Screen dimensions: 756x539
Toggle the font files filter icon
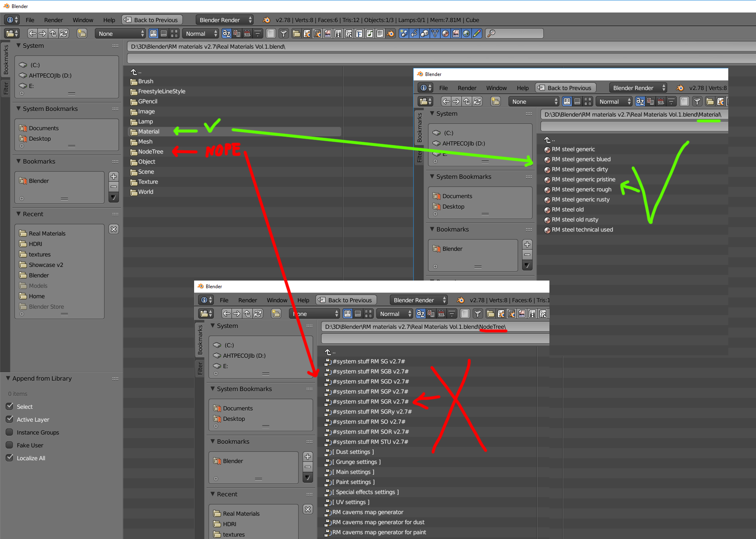coord(359,34)
